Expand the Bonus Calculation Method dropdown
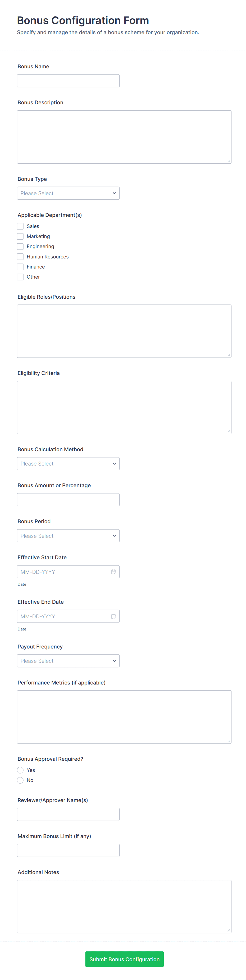This screenshot has width=246, height=980. point(68,464)
